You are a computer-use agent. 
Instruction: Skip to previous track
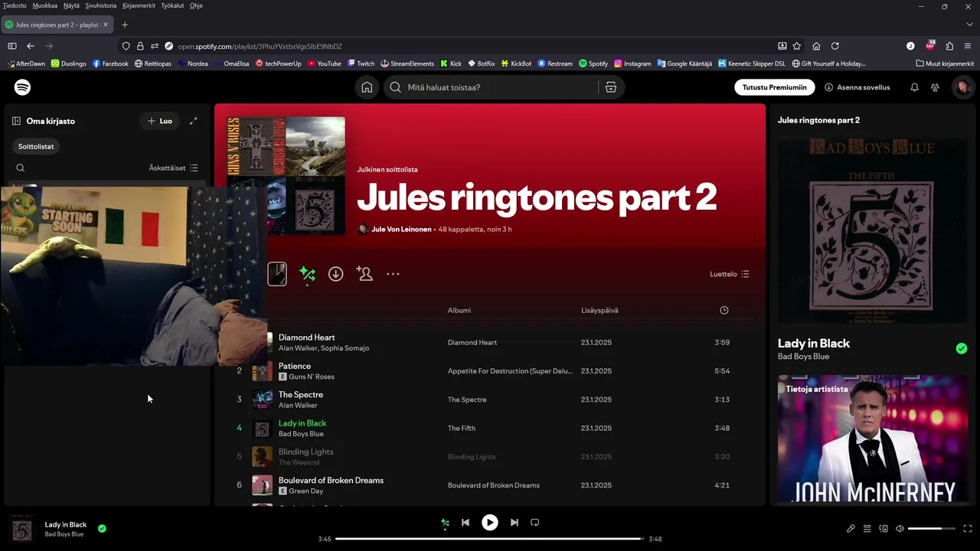(x=465, y=523)
